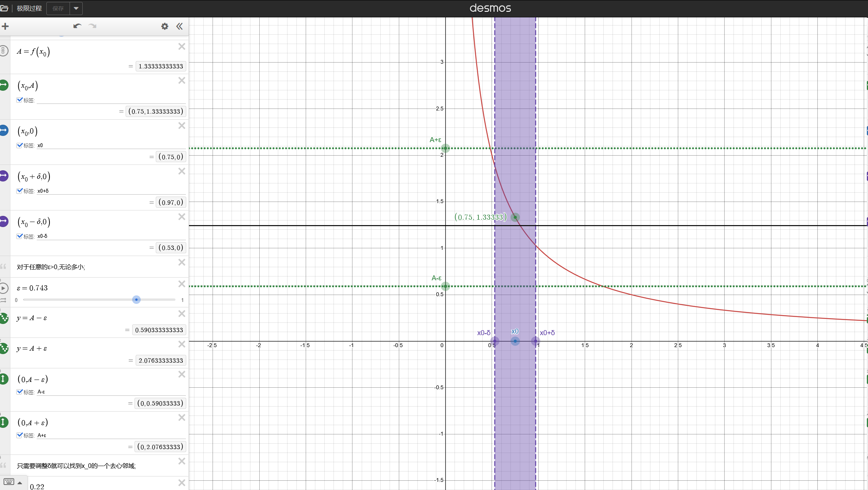The width and height of the screenshot is (868, 490).
Task: Uncheck label checkbox for x0+δ point
Action: pyautogui.click(x=20, y=191)
